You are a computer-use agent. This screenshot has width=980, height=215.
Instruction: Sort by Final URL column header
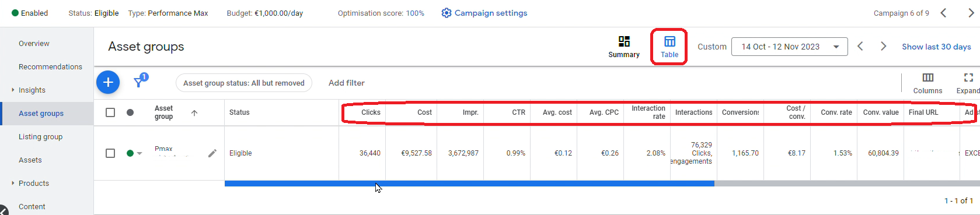(x=923, y=112)
